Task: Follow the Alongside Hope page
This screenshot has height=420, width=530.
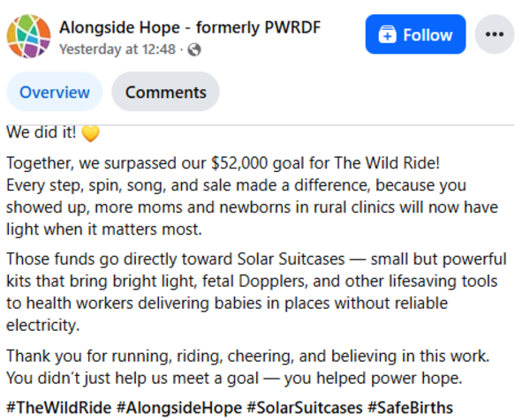Action: click(415, 35)
